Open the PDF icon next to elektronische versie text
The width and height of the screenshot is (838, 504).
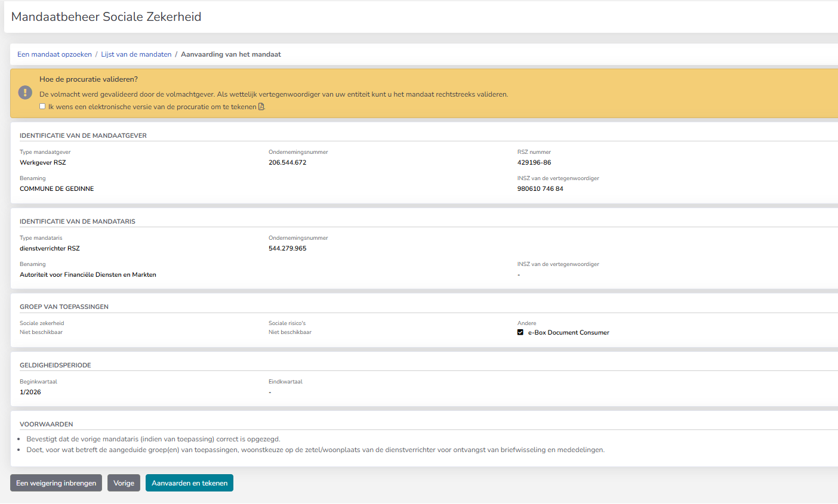click(x=261, y=106)
